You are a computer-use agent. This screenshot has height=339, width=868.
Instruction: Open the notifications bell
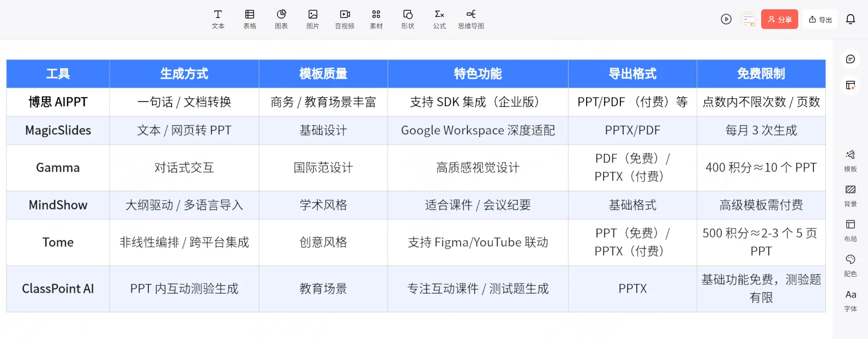pyautogui.click(x=851, y=19)
